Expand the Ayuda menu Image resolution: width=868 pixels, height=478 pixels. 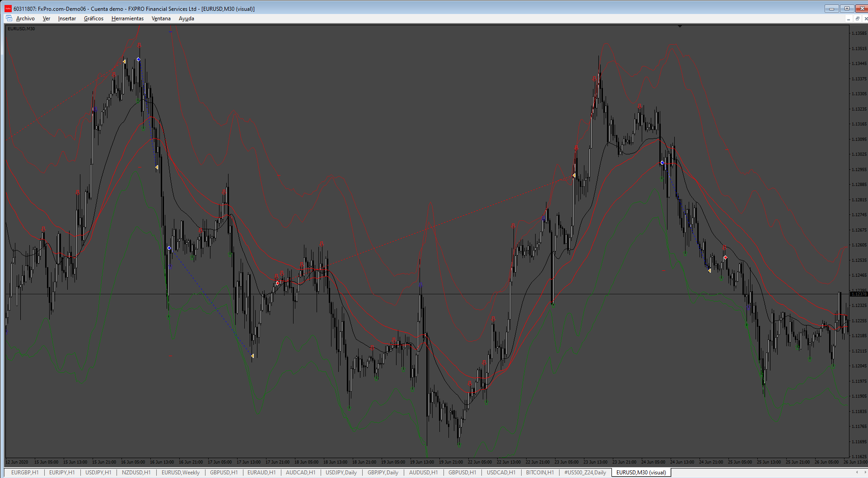pos(187,19)
